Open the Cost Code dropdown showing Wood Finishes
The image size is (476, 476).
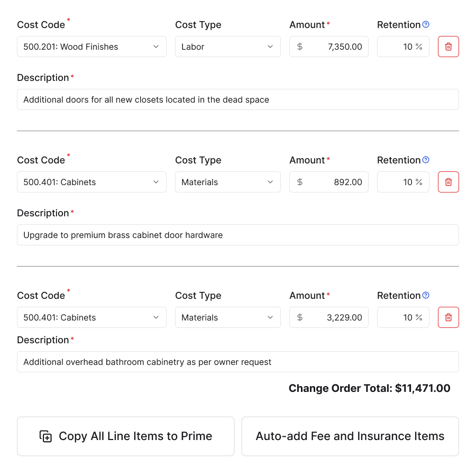click(91, 47)
